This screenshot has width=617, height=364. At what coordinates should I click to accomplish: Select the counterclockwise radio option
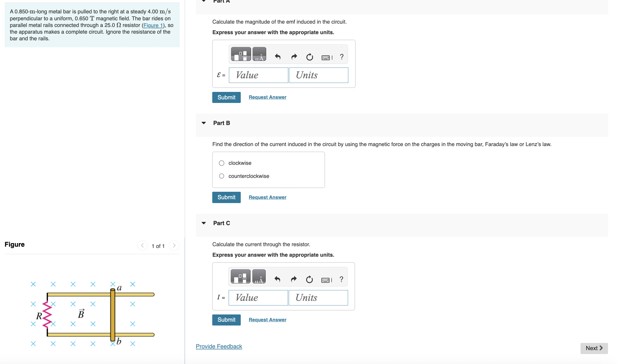[221, 176]
